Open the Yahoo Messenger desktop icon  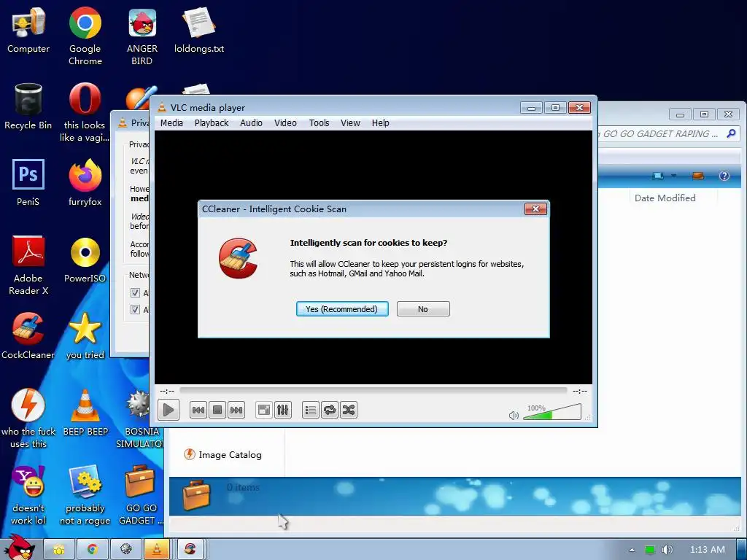click(28, 495)
